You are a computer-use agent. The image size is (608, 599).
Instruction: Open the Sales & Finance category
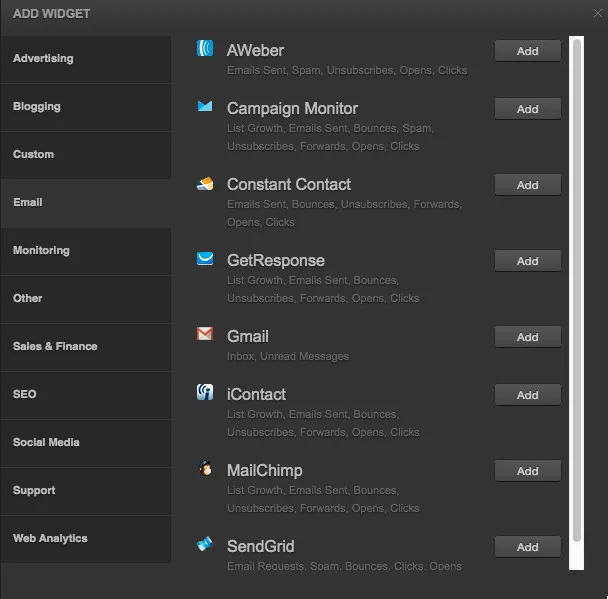(x=86, y=347)
